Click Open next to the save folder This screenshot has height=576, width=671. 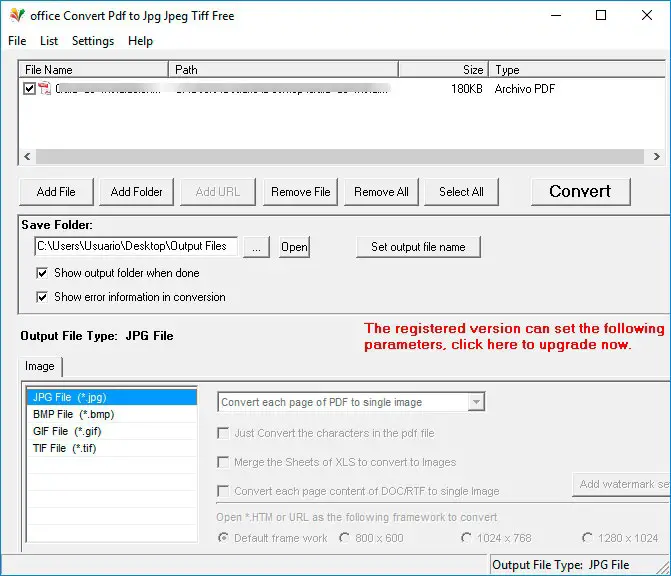coord(294,247)
